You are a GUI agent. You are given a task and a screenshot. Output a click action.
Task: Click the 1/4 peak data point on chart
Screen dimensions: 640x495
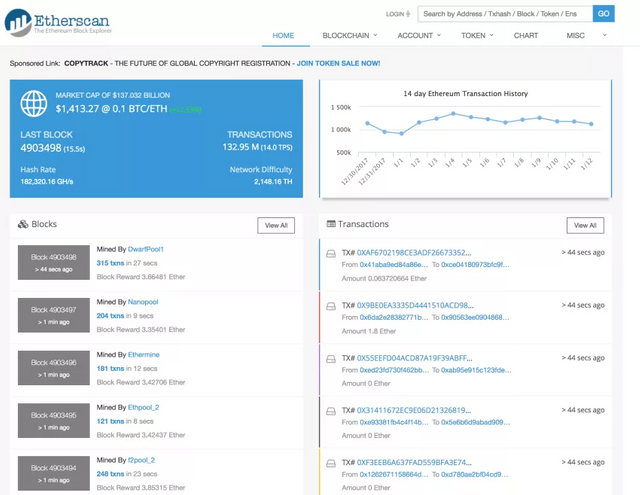tap(453, 114)
